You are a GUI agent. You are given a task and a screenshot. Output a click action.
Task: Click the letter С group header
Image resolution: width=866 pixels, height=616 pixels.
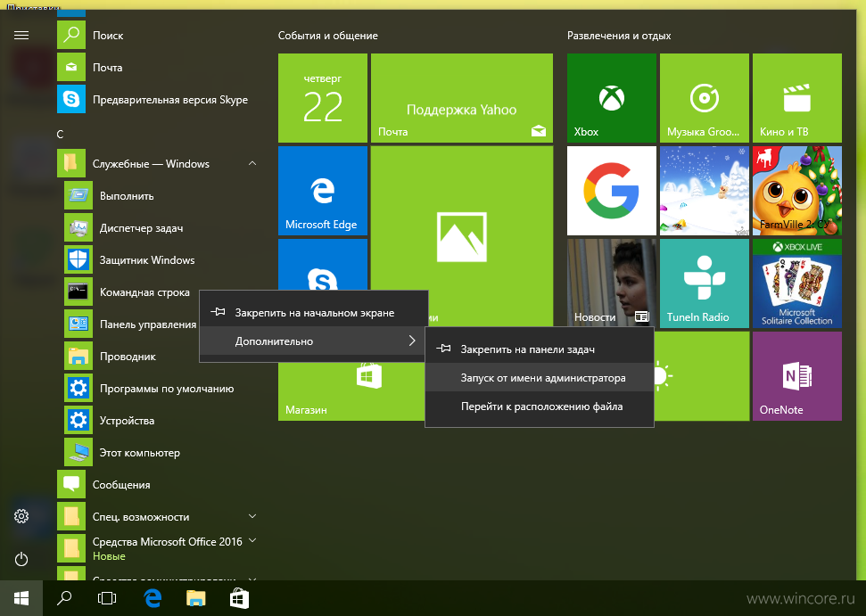(x=60, y=134)
